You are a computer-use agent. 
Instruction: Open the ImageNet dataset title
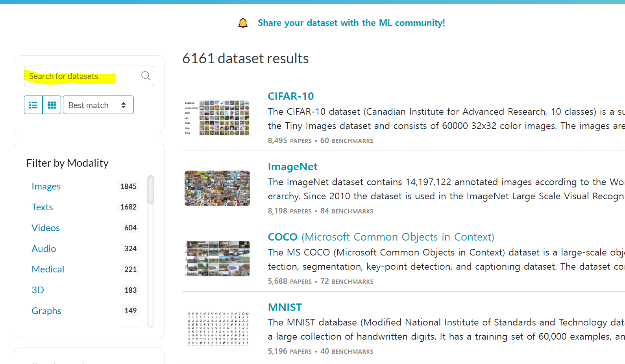292,167
